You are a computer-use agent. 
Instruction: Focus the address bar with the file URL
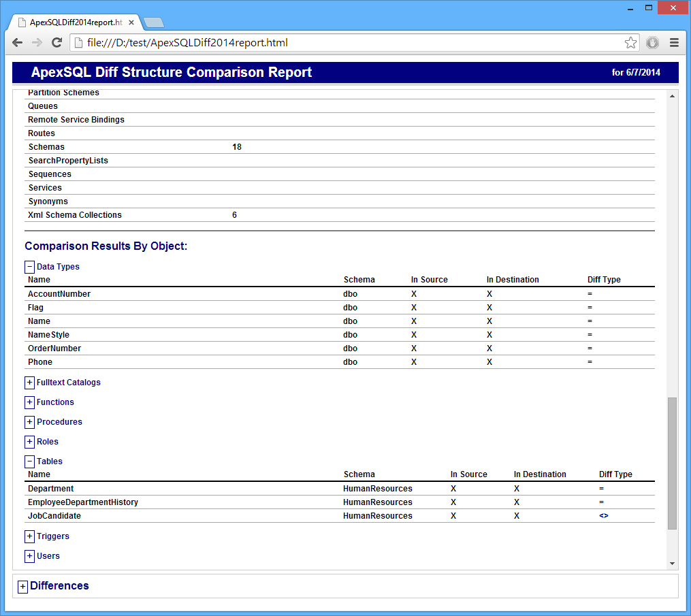pyautogui.click(x=353, y=43)
